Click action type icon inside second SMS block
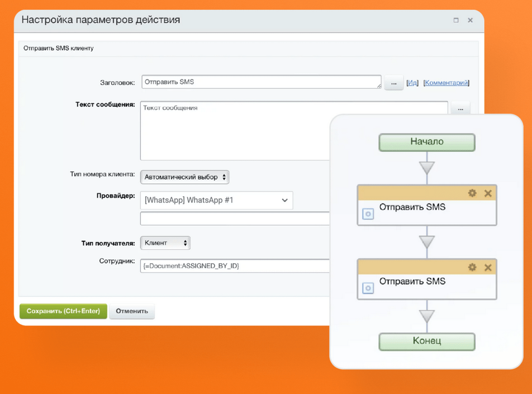The width and height of the screenshot is (532, 394). click(368, 288)
